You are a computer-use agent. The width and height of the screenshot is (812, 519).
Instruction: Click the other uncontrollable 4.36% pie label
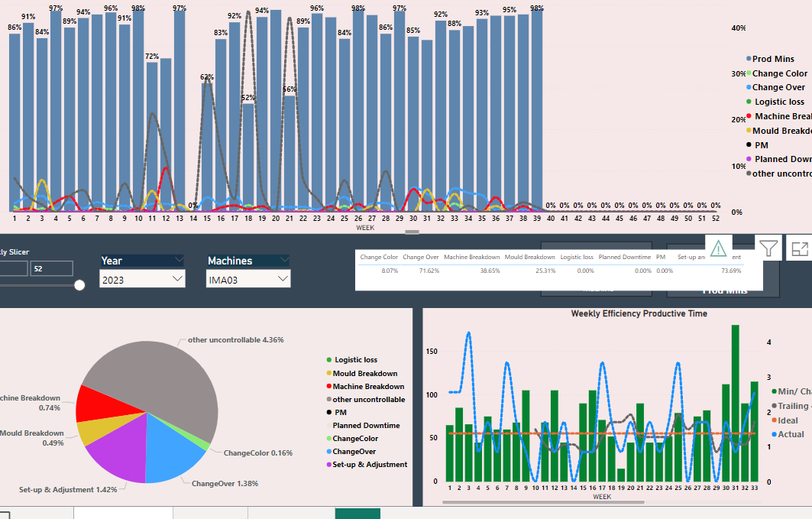(235, 340)
